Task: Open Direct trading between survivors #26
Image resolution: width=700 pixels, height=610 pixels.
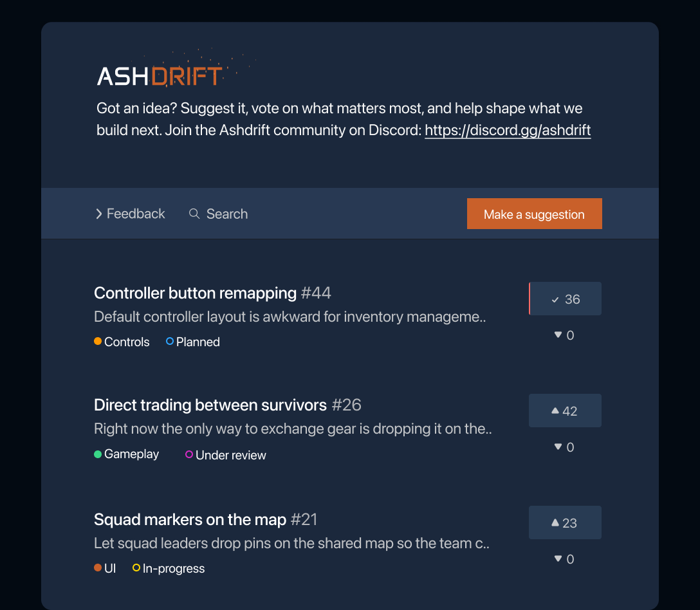Action: pos(227,405)
